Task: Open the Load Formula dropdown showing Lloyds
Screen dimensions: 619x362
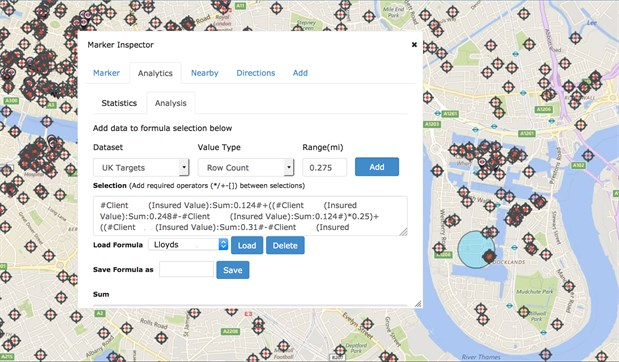Action: click(188, 245)
